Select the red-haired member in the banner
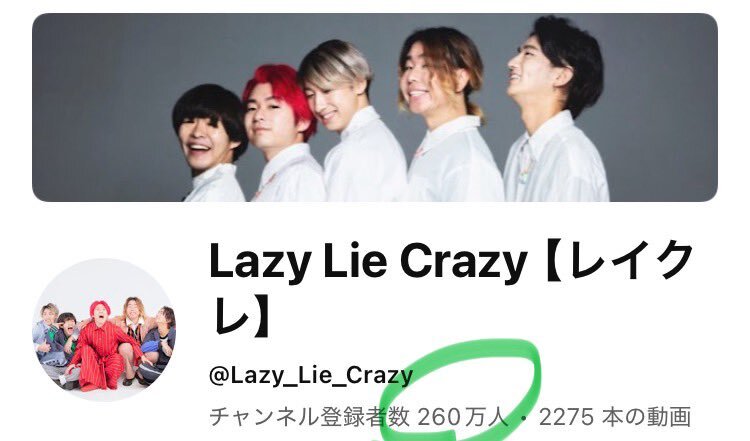 click(x=282, y=136)
